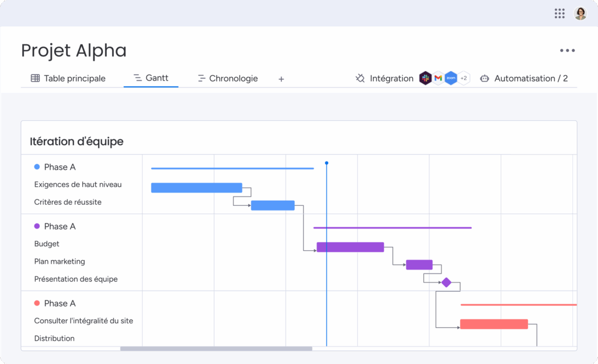Screen dimensions: 598x364
Task: Click the Gantt tab icon
Action: (138, 78)
